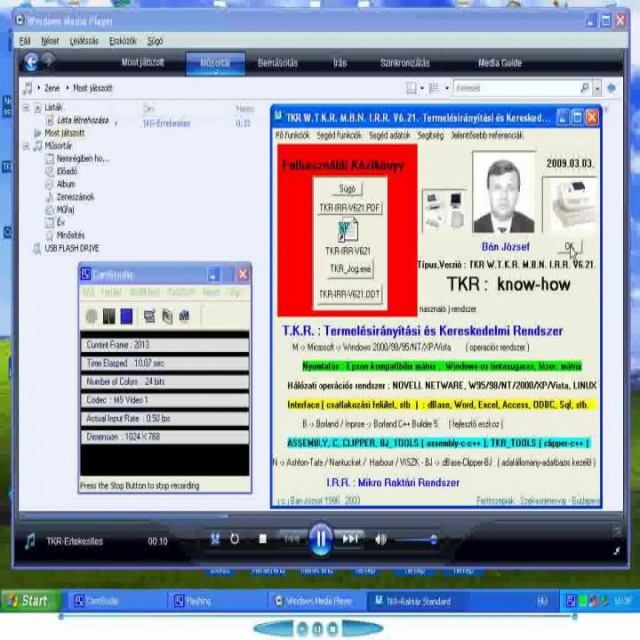The image size is (640, 640).
Task: Open Jelentősebb referenciák menu in TKR
Action: click(487, 135)
